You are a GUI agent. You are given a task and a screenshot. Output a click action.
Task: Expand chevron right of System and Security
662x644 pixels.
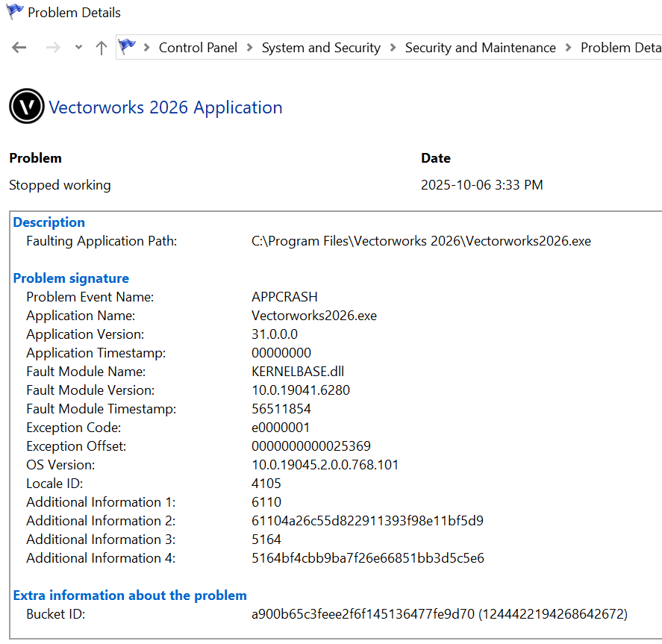coord(393,48)
